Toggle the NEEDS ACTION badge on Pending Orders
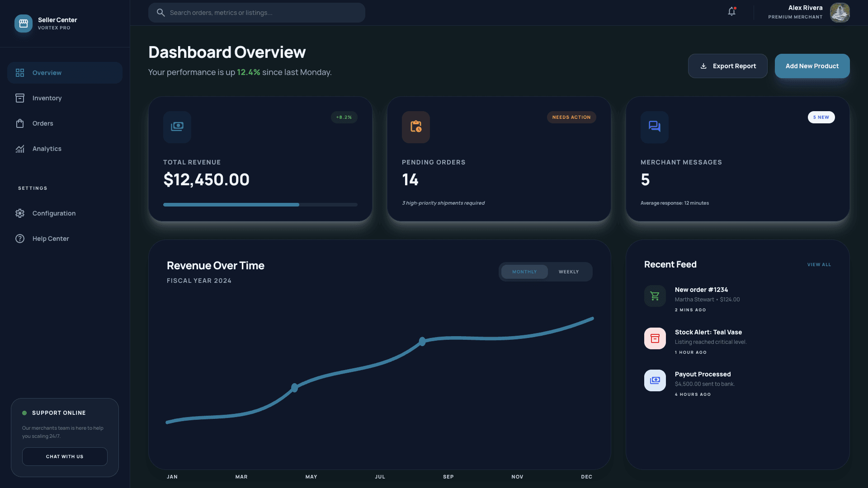The height and width of the screenshot is (488, 868). tap(571, 117)
